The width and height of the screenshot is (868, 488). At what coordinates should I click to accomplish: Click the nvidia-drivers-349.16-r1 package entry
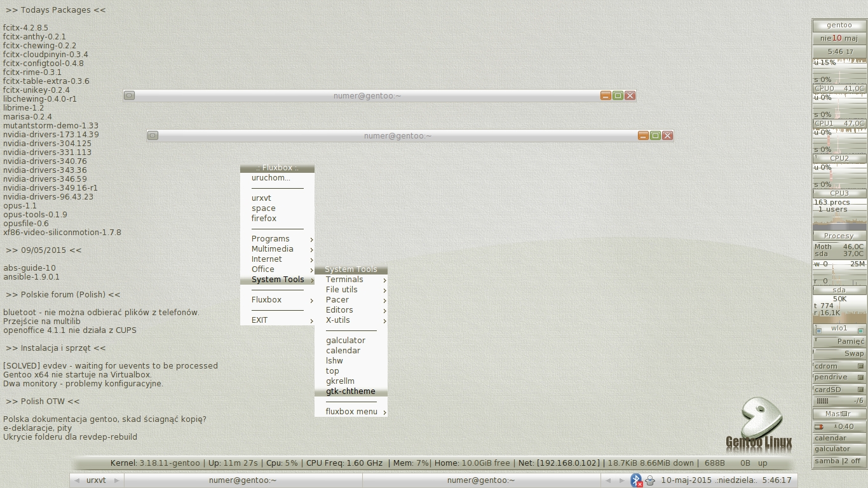click(x=50, y=188)
